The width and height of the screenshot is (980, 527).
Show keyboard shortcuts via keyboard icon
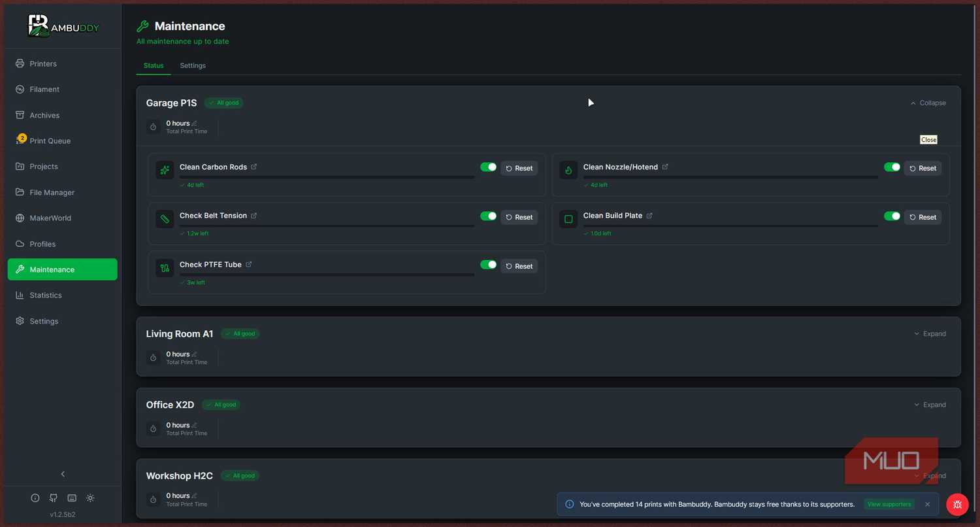(x=72, y=498)
